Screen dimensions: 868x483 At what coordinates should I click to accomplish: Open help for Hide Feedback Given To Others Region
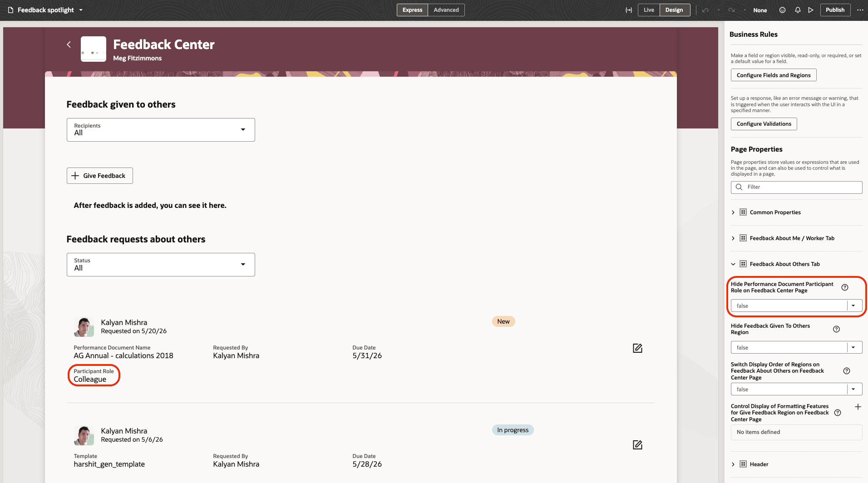836,329
